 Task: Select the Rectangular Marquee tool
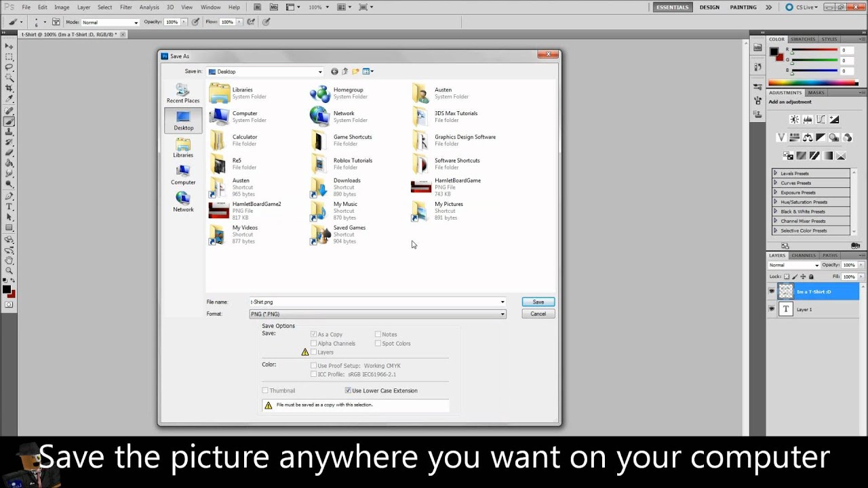pos(9,56)
